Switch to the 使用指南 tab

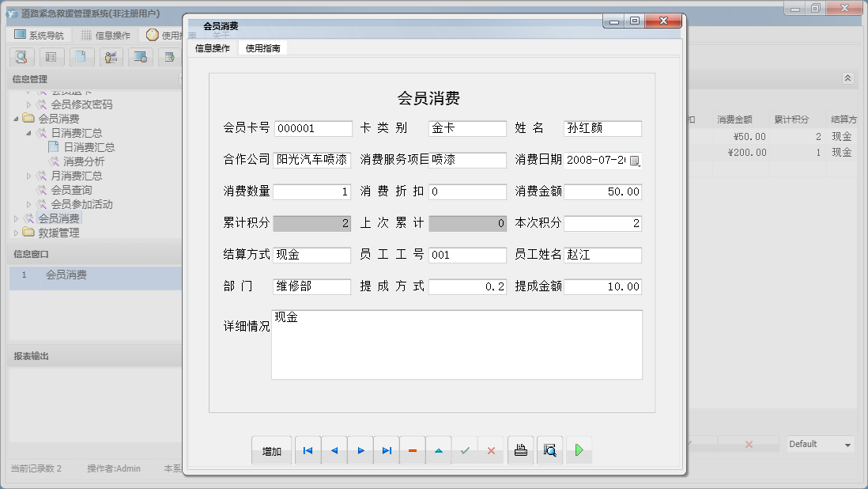tap(262, 47)
